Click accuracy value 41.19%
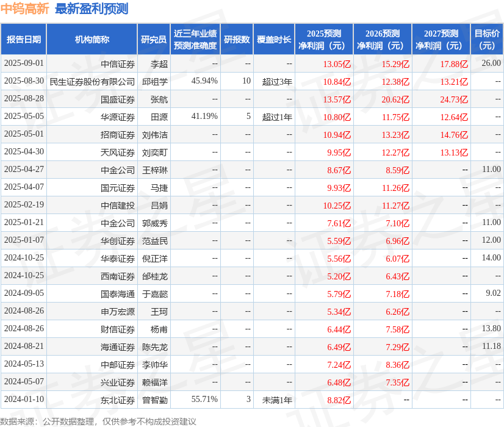 pyautogui.click(x=204, y=116)
